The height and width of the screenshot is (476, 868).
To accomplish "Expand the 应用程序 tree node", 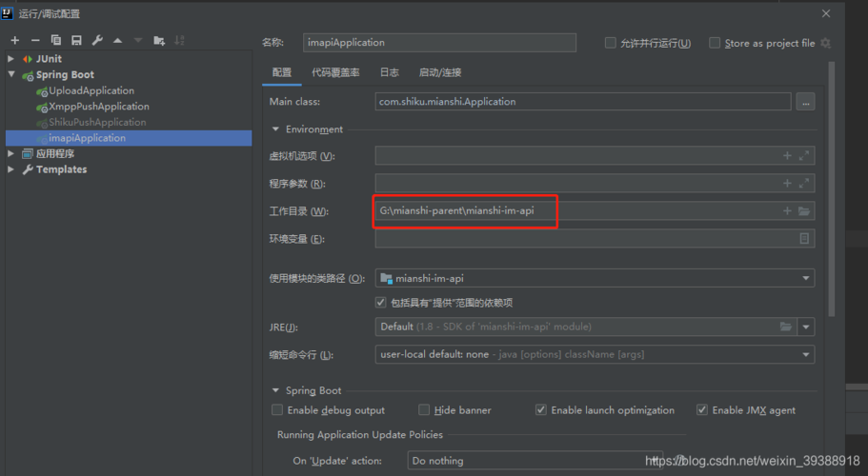I will 10,153.
